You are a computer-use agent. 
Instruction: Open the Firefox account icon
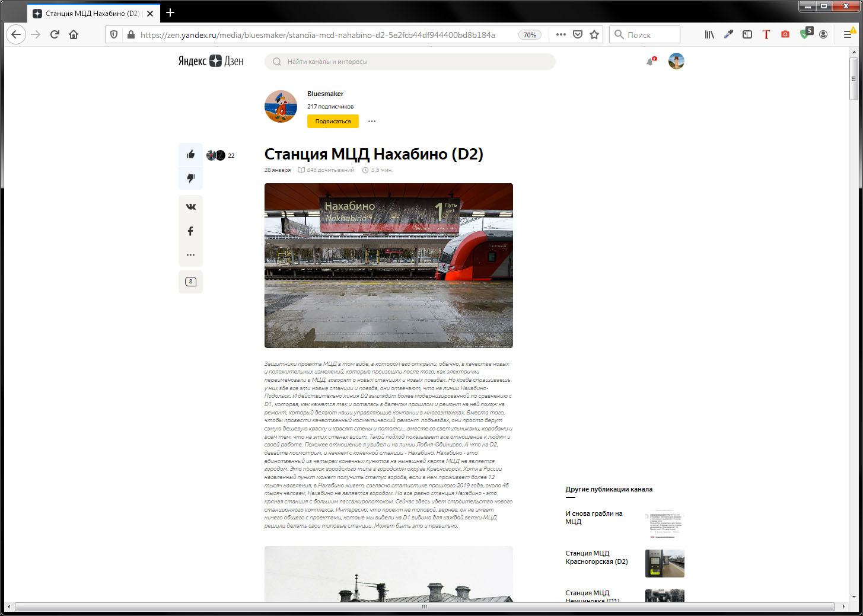(823, 34)
